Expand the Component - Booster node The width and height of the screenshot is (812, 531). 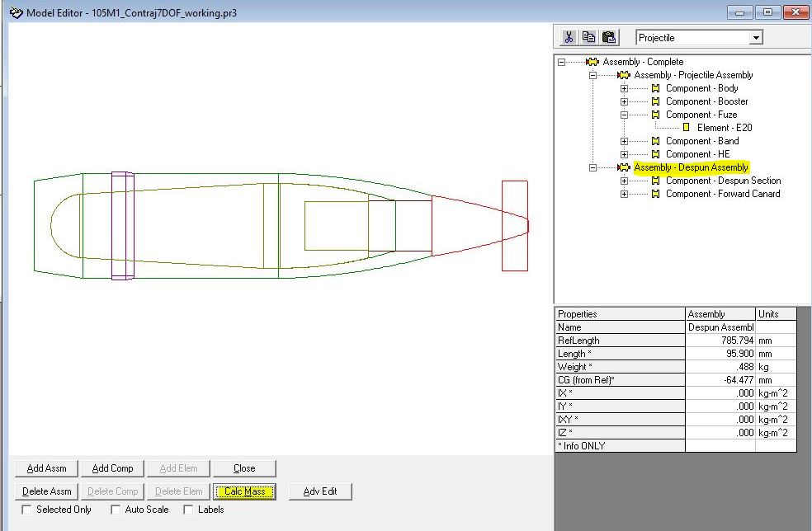coord(625,101)
